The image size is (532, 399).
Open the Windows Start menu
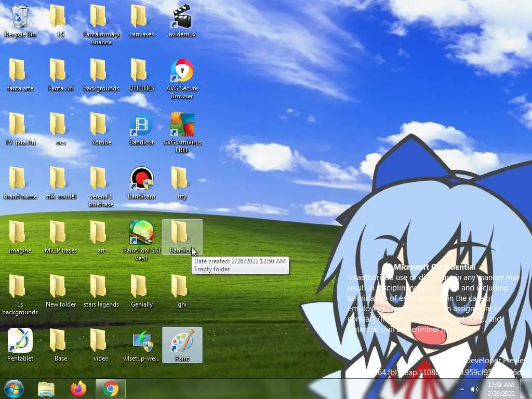click(x=14, y=389)
